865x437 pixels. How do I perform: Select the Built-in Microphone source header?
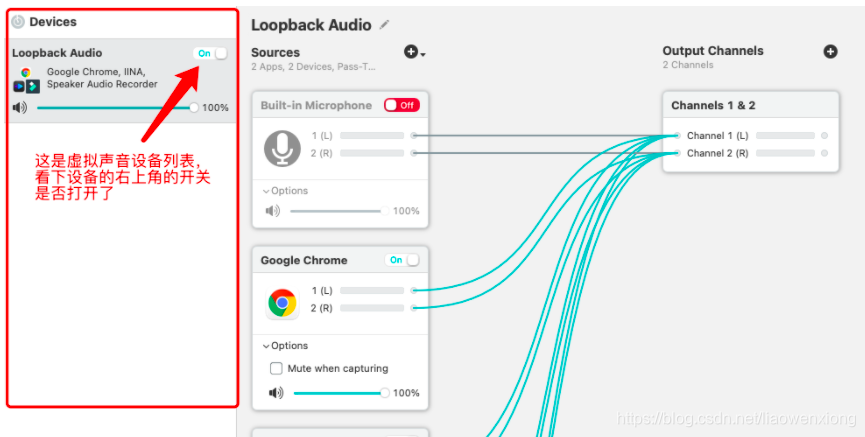(340, 105)
